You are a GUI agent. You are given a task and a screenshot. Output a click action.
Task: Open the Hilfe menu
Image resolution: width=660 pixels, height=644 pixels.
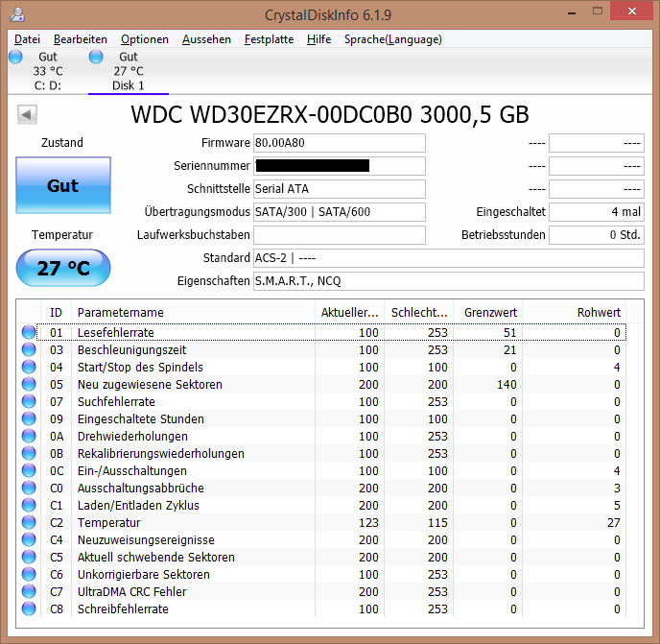click(318, 39)
